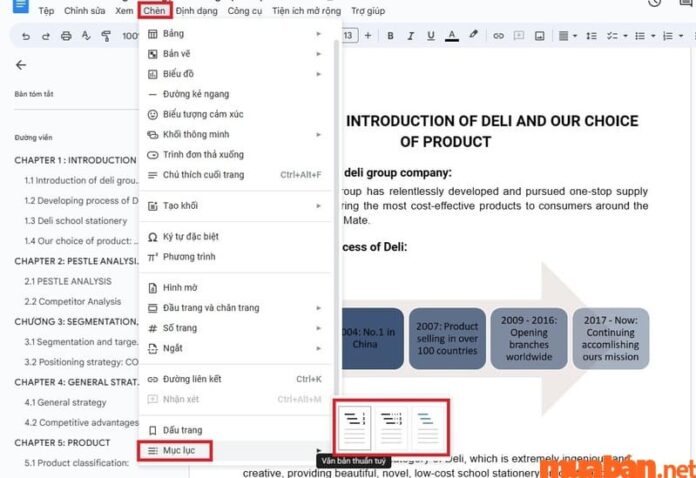Open the bulleted list dropdown
Viewport: 696px width, 478px height.
tap(645, 36)
